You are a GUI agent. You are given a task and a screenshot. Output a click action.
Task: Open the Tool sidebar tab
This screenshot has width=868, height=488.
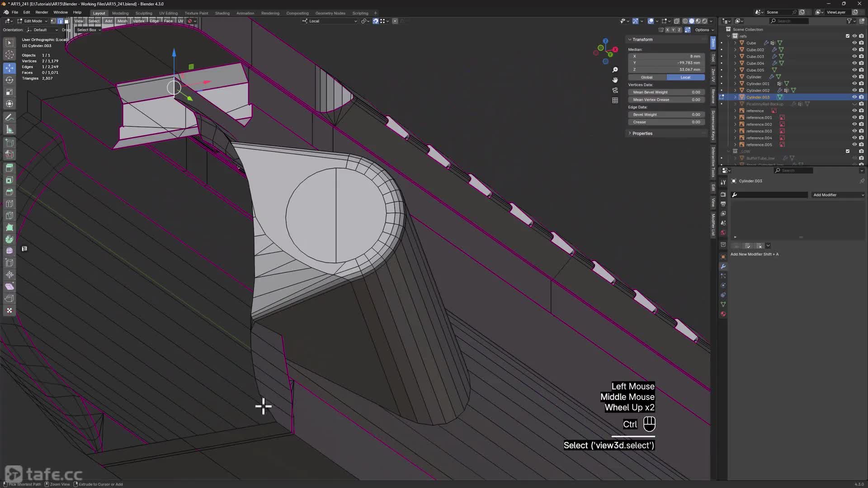click(713, 58)
